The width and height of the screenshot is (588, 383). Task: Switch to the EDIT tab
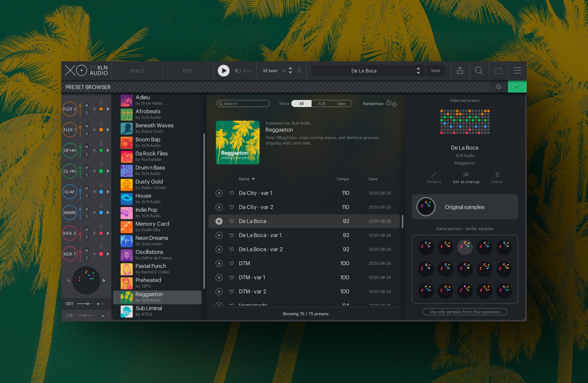pyautogui.click(x=187, y=71)
